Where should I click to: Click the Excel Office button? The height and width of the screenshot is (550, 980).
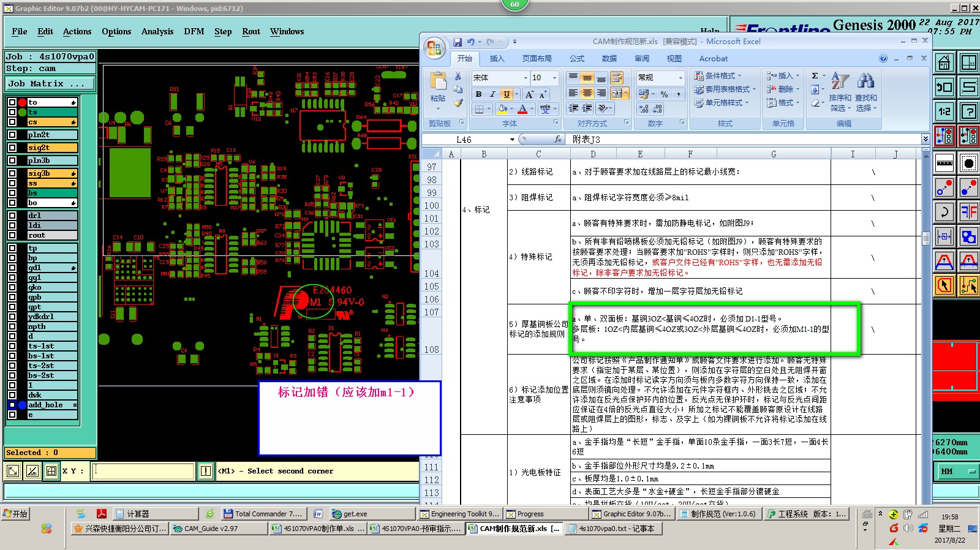coord(435,48)
